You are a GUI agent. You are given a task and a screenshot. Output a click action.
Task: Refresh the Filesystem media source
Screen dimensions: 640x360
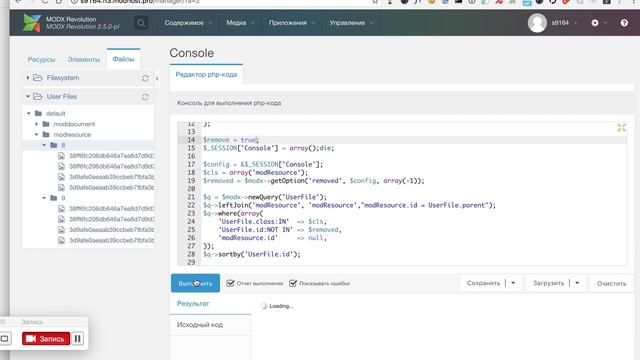(145, 78)
